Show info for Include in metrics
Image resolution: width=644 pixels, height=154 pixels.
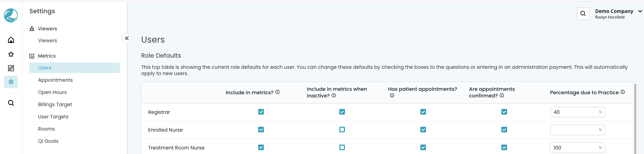277,92
